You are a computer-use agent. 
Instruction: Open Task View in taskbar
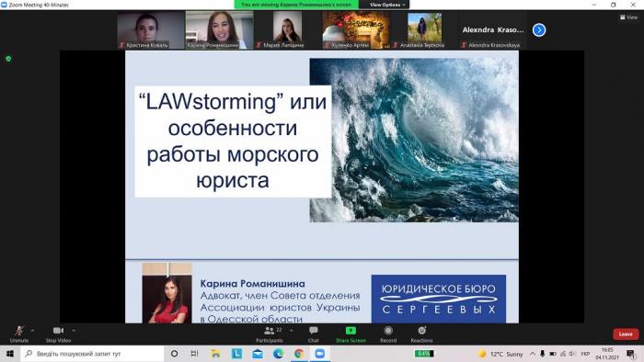[x=195, y=354]
